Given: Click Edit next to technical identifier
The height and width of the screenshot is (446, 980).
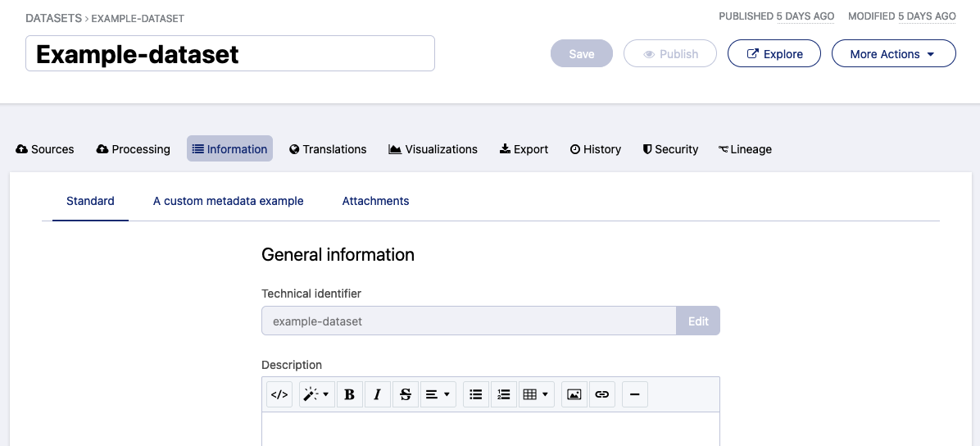Looking at the screenshot, I should pos(698,321).
